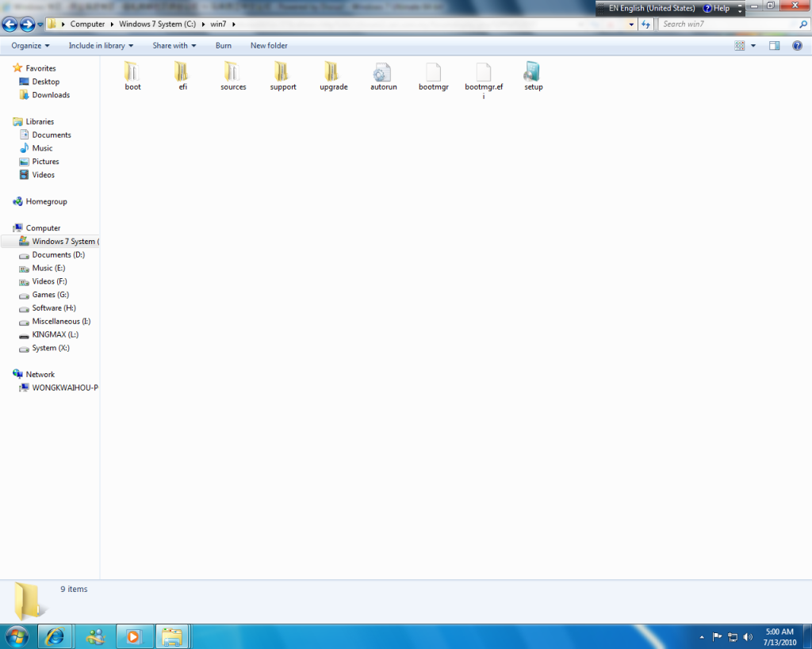Open the Share with dropdown

pos(174,46)
